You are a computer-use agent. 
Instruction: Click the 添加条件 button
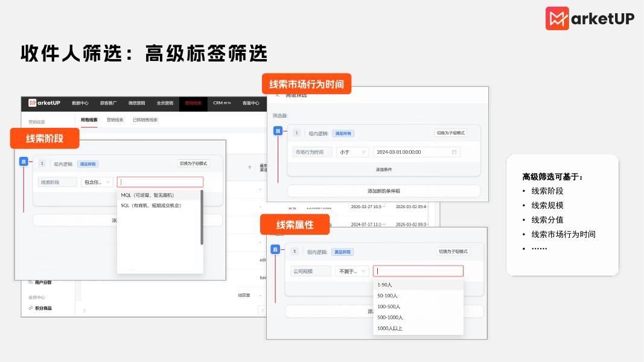point(385,169)
